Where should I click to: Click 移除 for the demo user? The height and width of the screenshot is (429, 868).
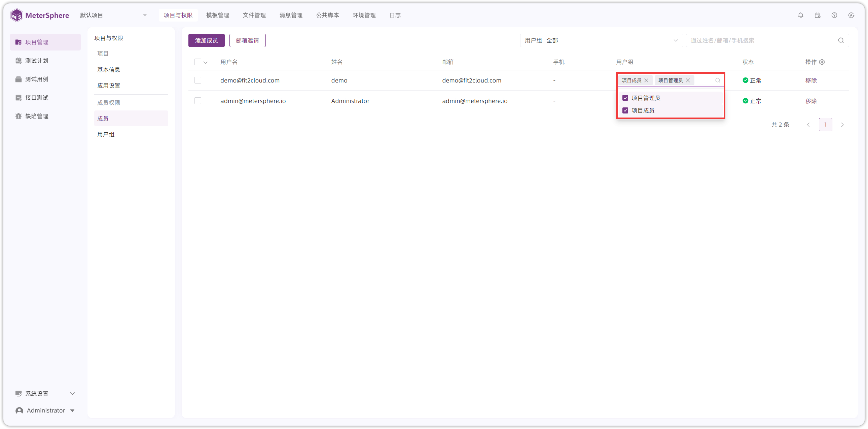click(x=811, y=80)
